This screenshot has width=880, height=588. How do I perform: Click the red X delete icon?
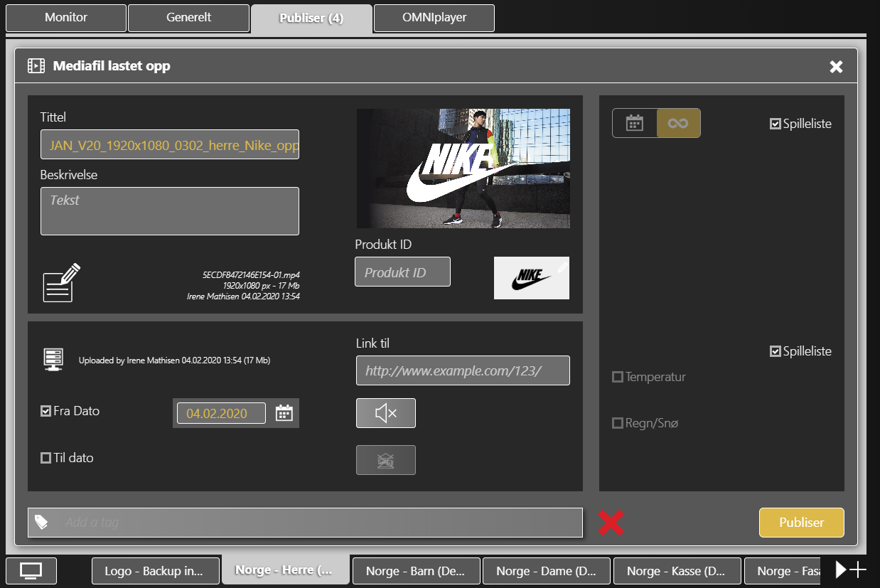click(x=611, y=523)
